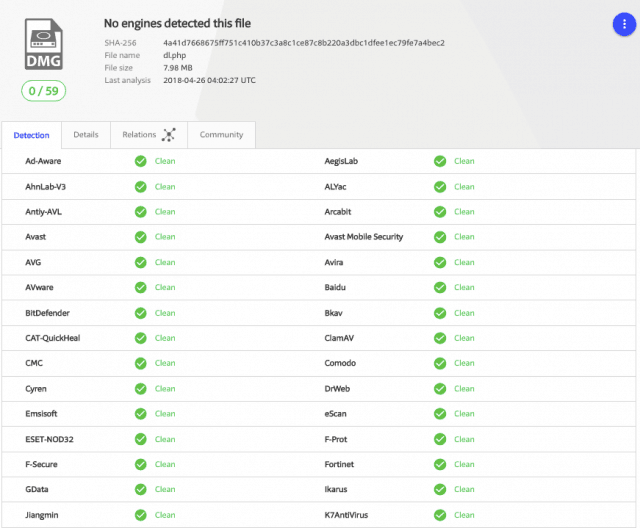Click the Clean result next to Ikarus
Screen dimensions: 640x528
tap(464, 489)
